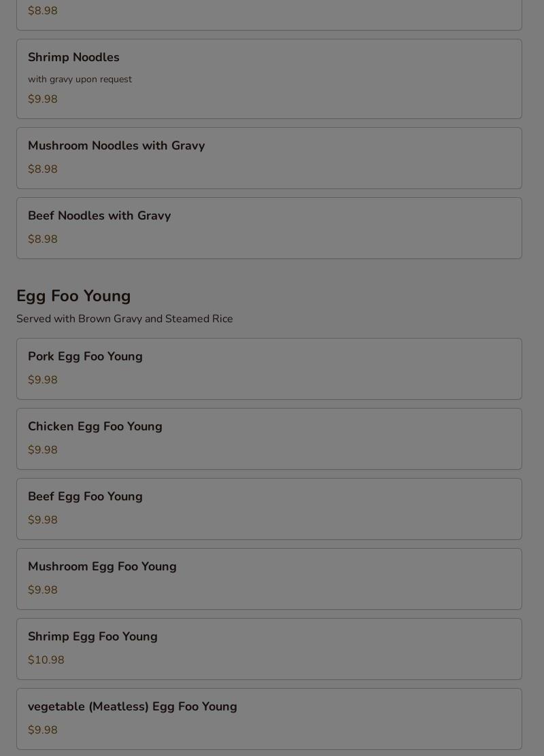
Task: Click the $10.98 price of Shrimp Egg Foo Young
Action: (46, 660)
